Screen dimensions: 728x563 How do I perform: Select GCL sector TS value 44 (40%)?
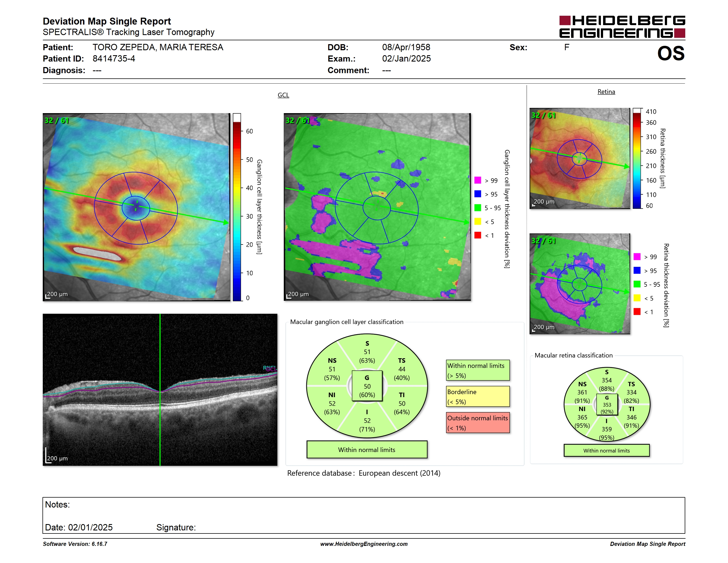pos(402,369)
